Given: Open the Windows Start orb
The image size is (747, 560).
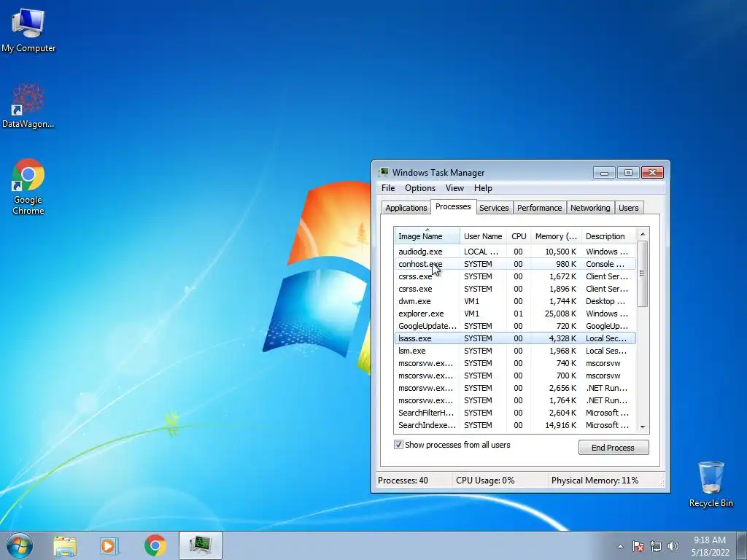Looking at the screenshot, I should click(20, 545).
